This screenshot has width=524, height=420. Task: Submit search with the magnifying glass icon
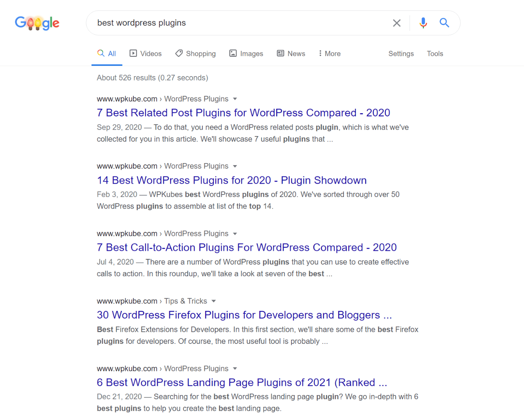tap(444, 23)
